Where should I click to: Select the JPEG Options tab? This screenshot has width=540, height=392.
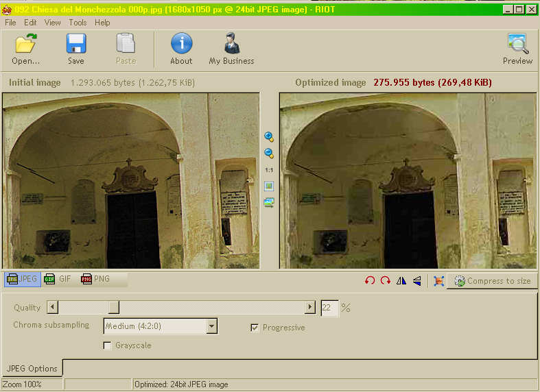click(32, 368)
